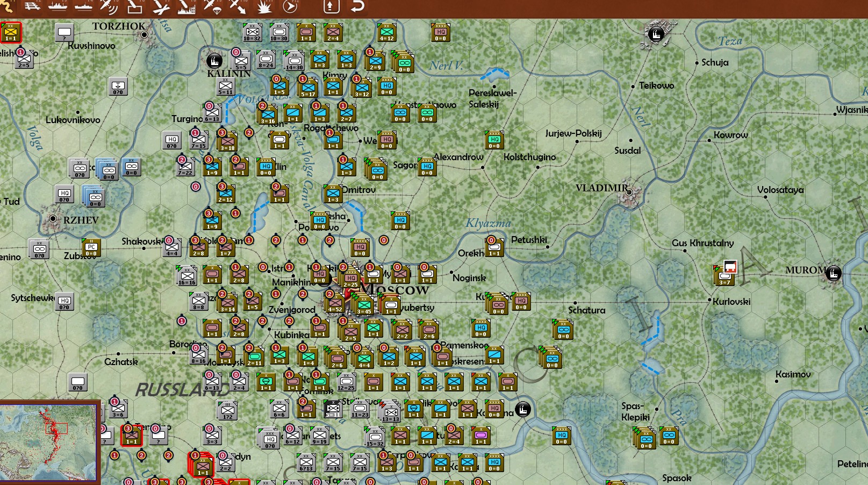This screenshot has width=868, height=485.
Task: Click the factory icon at Murom
Action: pyautogui.click(x=833, y=274)
